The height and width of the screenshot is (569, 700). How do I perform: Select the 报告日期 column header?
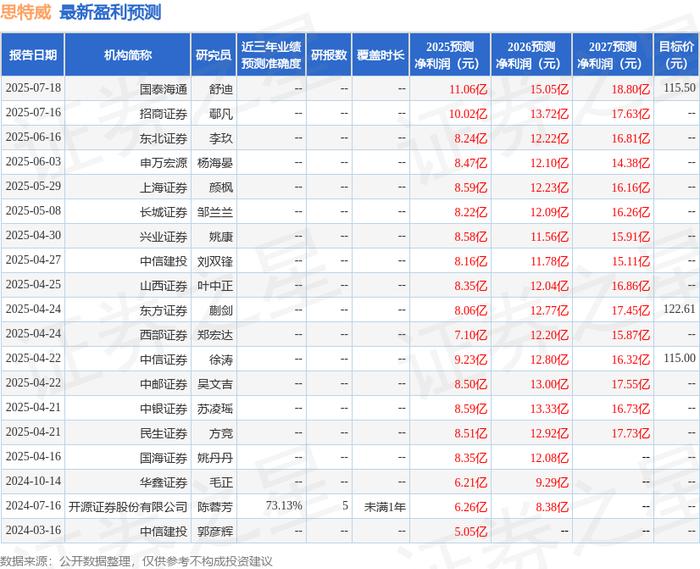[x=33, y=55]
